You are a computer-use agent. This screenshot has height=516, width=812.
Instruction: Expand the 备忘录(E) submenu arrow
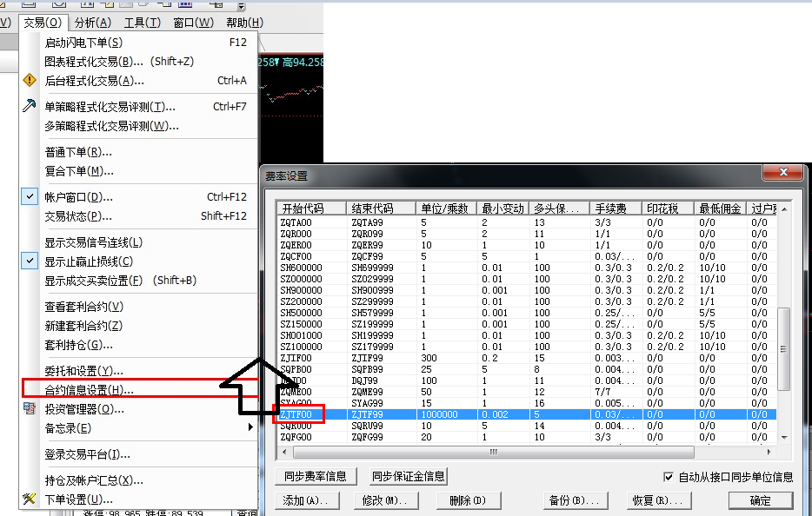coord(250,427)
